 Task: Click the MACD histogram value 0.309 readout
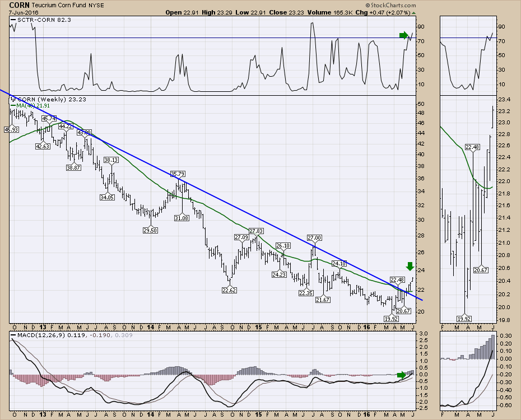pyautogui.click(x=124, y=335)
